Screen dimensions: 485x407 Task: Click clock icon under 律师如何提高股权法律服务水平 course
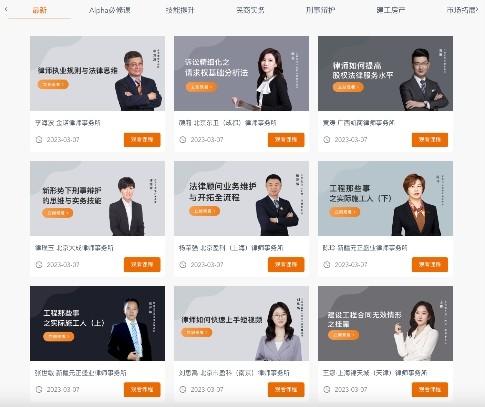[x=327, y=139]
